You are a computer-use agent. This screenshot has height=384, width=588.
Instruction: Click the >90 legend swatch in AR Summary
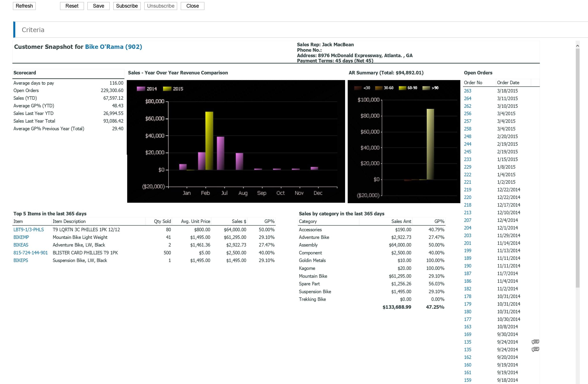click(426, 88)
